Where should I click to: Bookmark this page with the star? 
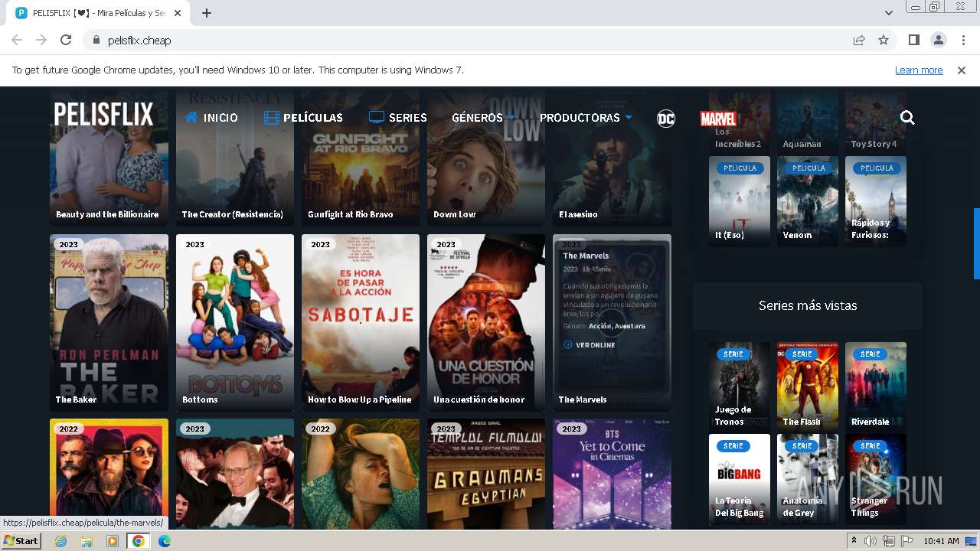(x=884, y=40)
